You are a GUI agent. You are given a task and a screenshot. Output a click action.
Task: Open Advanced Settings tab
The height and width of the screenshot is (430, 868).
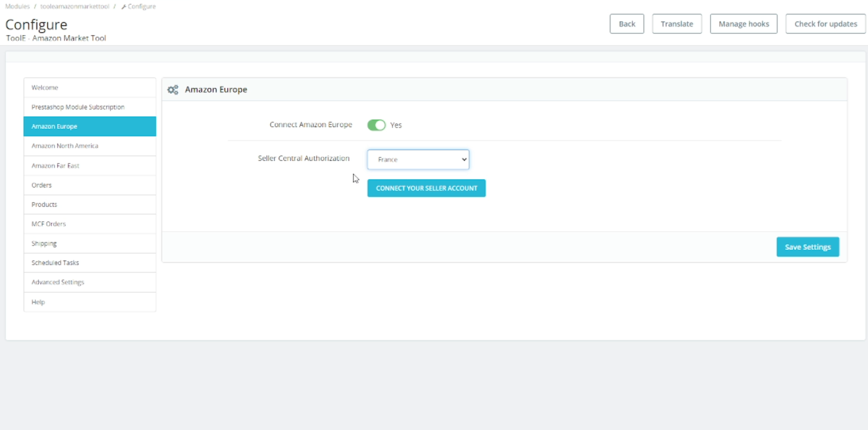tap(90, 282)
